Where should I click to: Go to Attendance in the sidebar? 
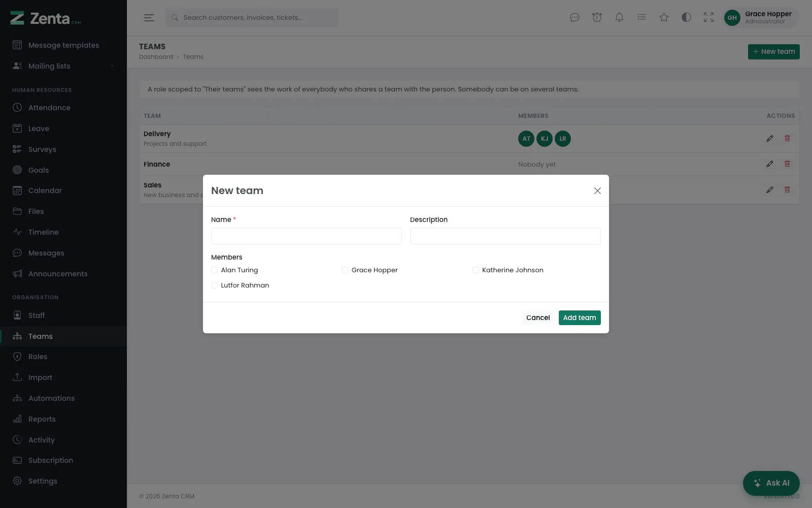(63, 108)
